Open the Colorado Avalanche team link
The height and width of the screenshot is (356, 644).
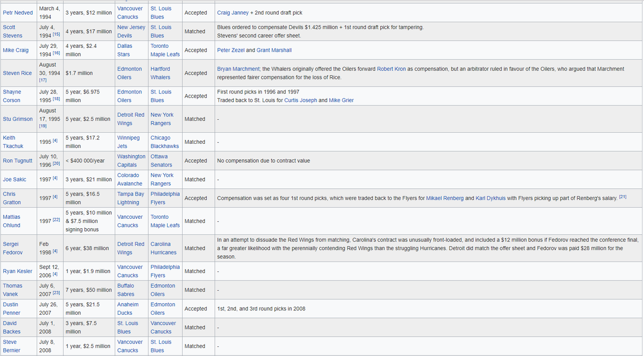(130, 180)
